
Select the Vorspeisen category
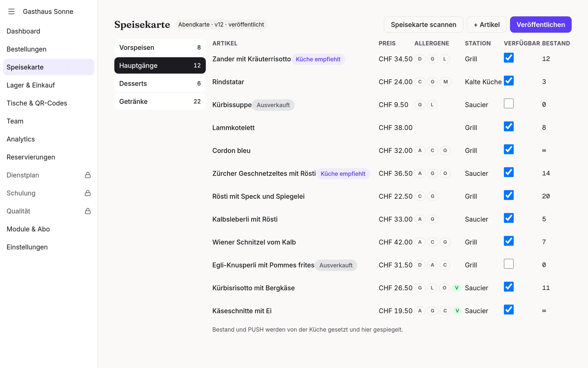pos(160,47)
